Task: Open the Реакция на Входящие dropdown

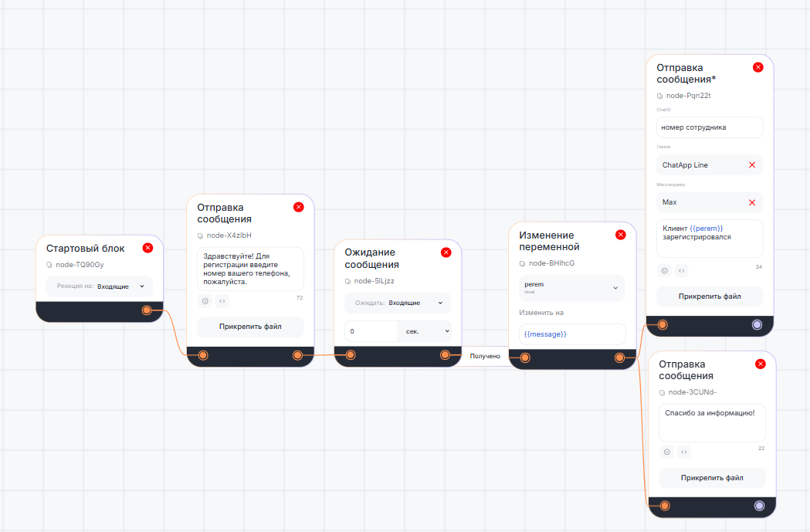Action: (100, 286)
